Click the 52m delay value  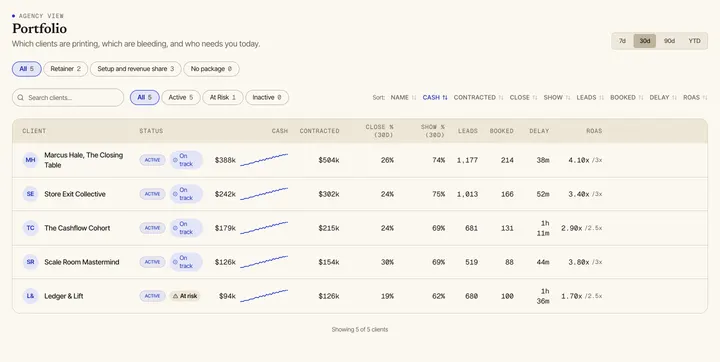(543, 194)
